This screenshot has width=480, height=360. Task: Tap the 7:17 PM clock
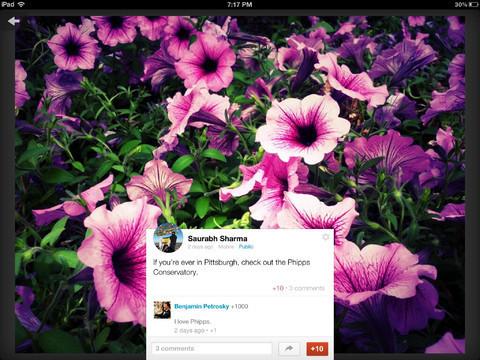(239, 4)
